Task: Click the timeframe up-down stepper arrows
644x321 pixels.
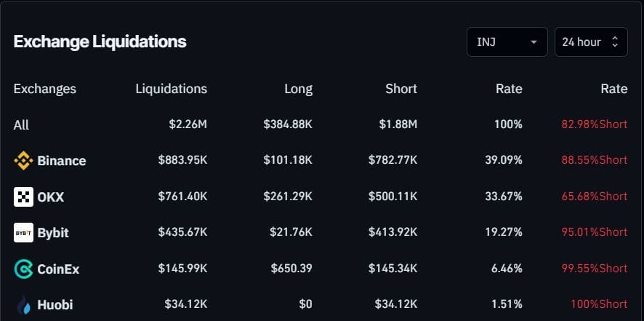Action: (x=615, y=42)
